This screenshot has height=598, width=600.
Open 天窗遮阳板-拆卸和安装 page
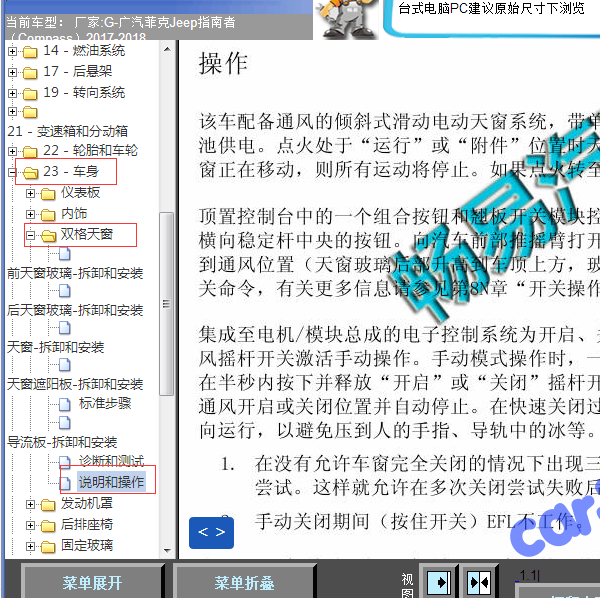[75, 384]
